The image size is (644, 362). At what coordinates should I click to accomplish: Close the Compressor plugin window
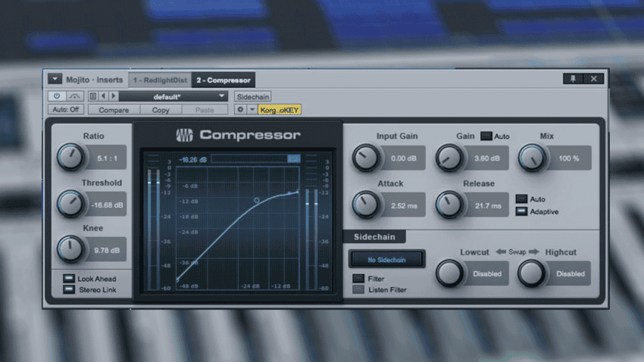click(x=593, y=79)
